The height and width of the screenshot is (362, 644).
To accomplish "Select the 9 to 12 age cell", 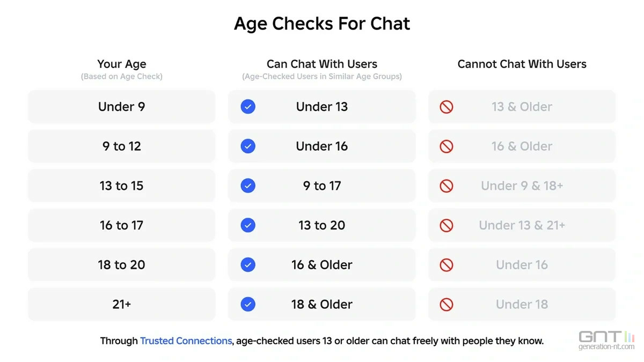I will tap(122, 146).
